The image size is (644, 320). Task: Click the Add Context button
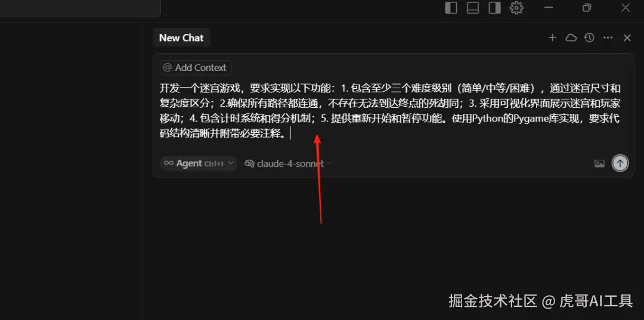point(196,68)
